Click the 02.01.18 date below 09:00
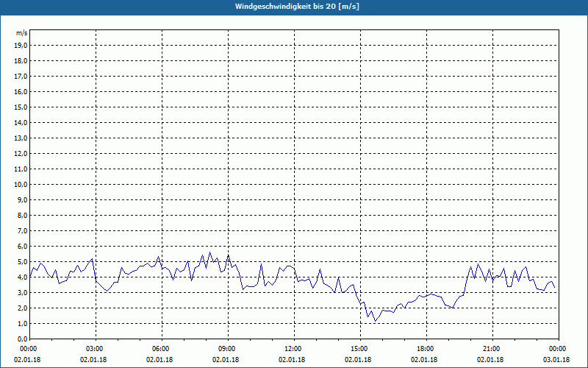Viewport: 588px width, 368px height. [226, 360]
